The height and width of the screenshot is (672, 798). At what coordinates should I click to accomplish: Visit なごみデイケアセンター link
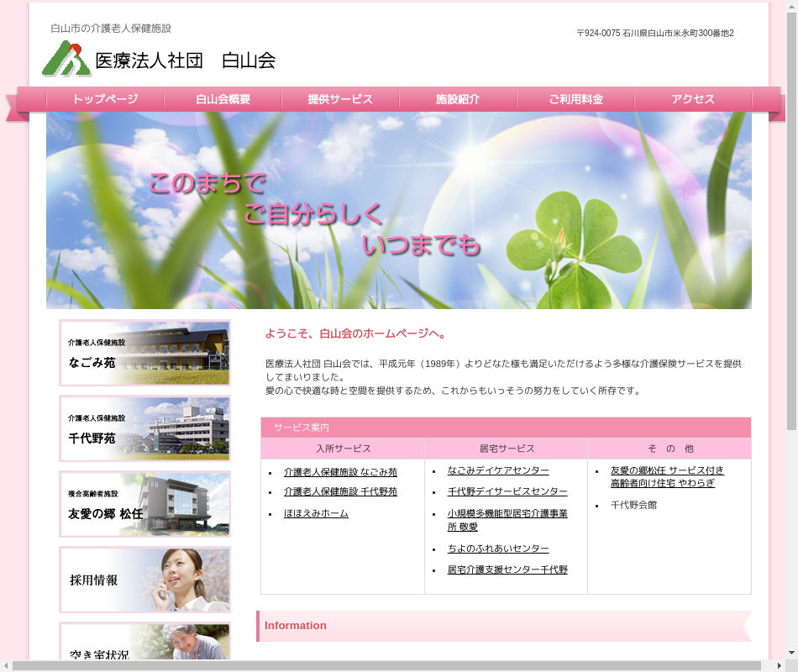click(498, 470)
